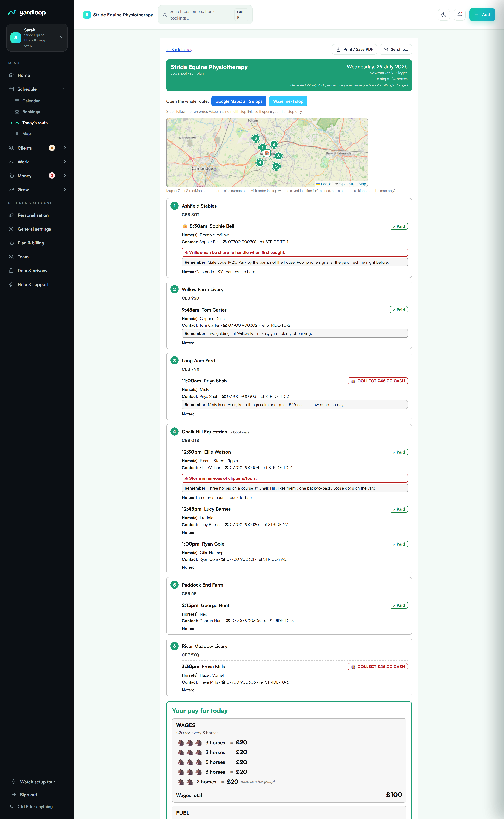Click Ctrl K for anything
This screenshot has width=504, height=819.
[x=35, y=807]
